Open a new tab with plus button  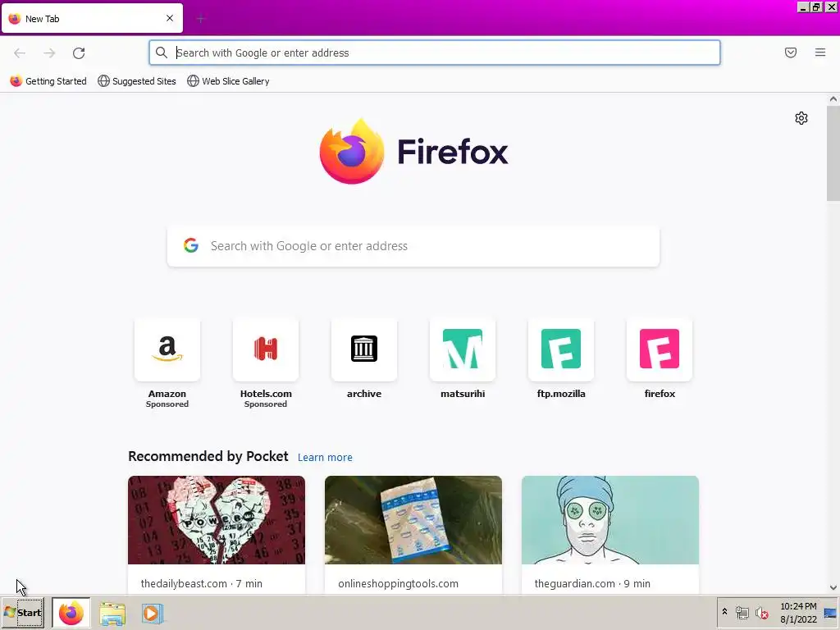point(200,20)
